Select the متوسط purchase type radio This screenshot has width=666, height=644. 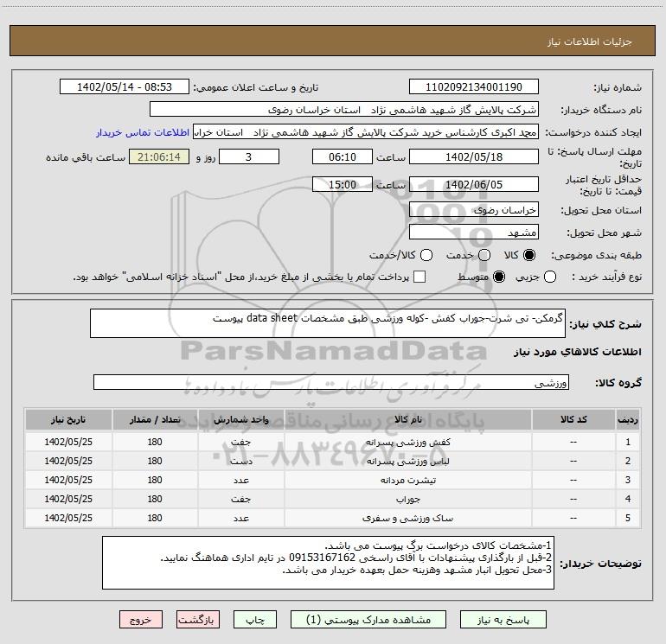pos(483,277)
